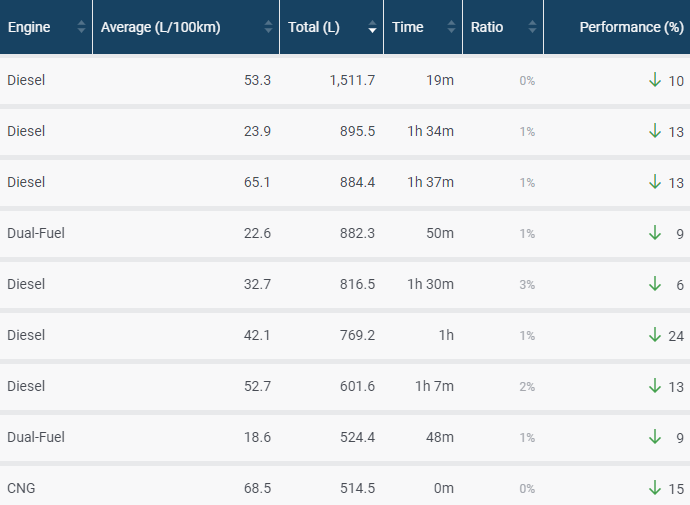Select the time value 1h 34m

(x=430, y=131)
